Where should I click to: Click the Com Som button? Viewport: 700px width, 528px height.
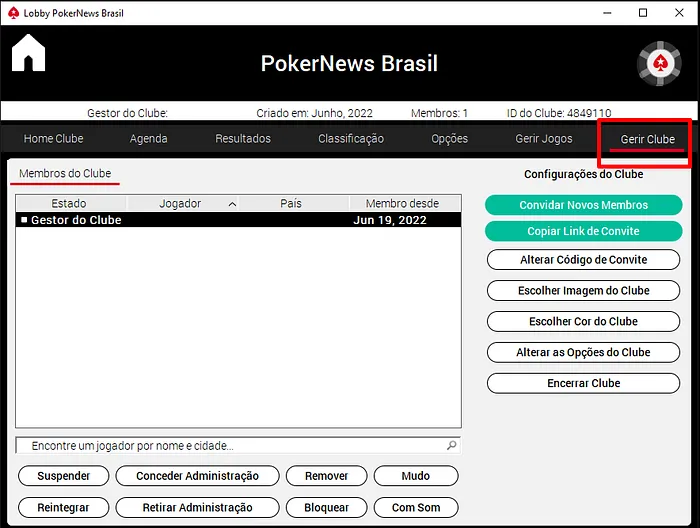coord(416,507)
